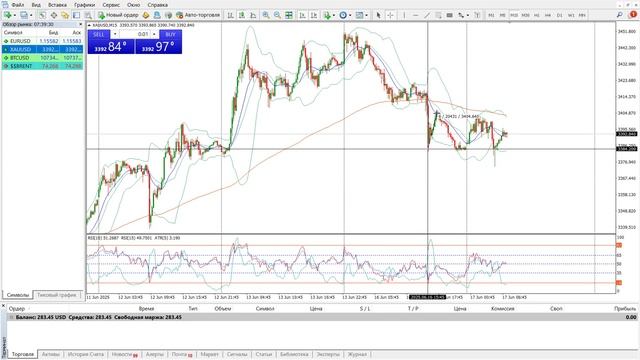The height and width of the screenshot is (360, 640).
Task: Select the vertical line drawing tool
Action: tap(404, 15)
